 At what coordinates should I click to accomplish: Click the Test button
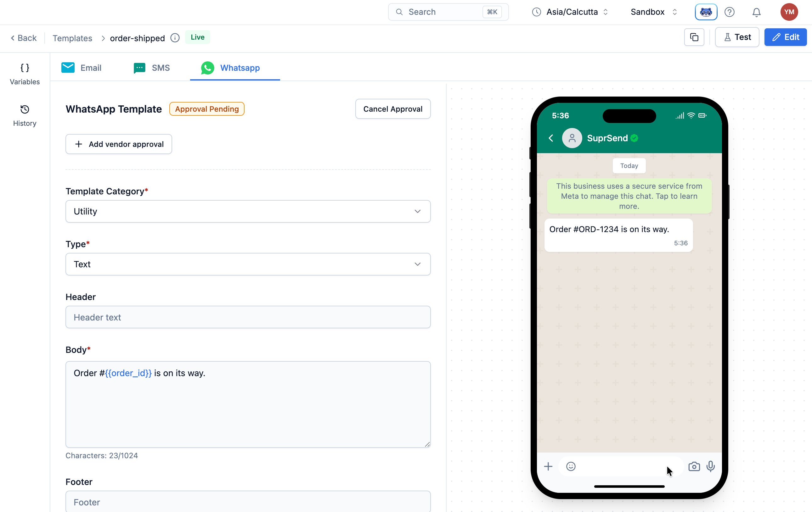[737, 37]
